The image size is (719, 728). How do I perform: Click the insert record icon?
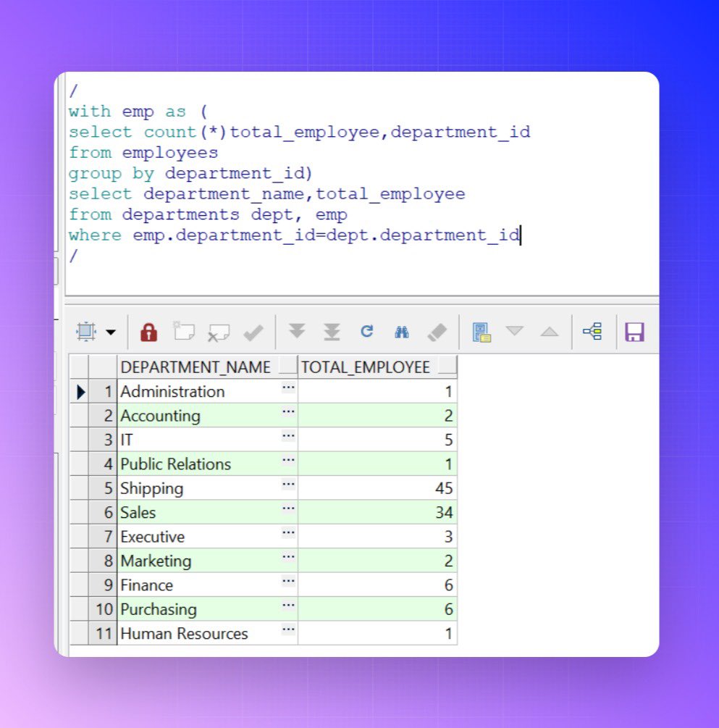[x=184, y=331]
